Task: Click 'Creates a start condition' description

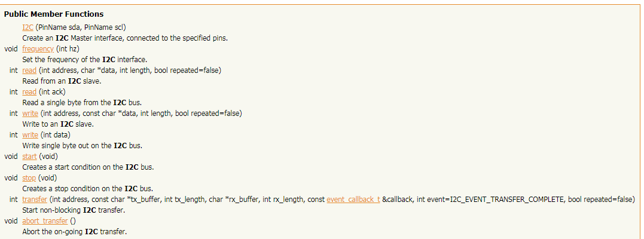Action: (x=88, y=167)
